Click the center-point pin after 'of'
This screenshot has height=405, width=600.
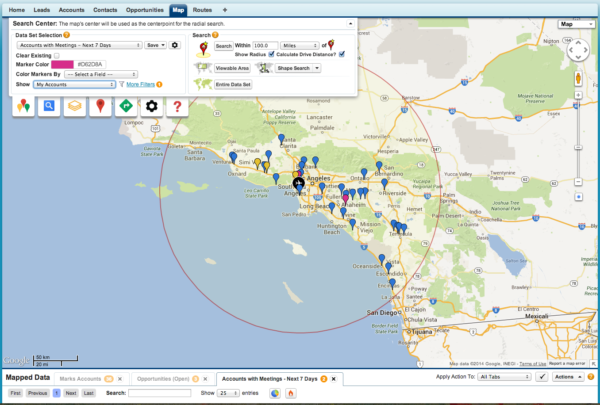(331, 44)
